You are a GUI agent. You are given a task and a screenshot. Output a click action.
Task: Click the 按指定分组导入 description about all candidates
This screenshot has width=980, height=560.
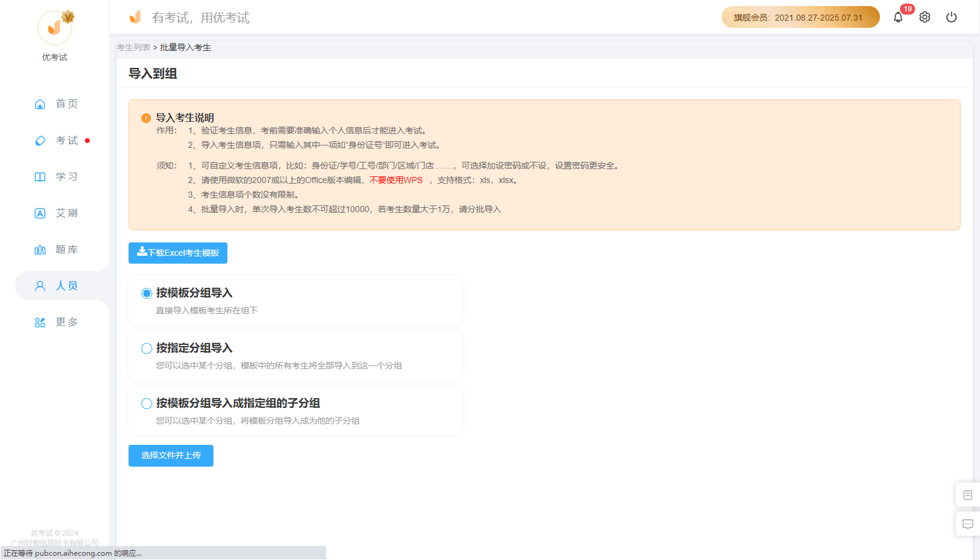coord(279,365)
